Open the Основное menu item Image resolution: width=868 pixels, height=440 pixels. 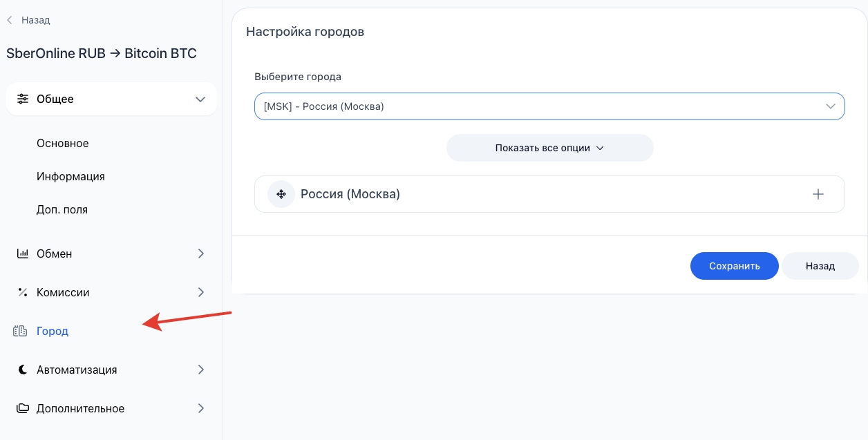tap(63, 143)
